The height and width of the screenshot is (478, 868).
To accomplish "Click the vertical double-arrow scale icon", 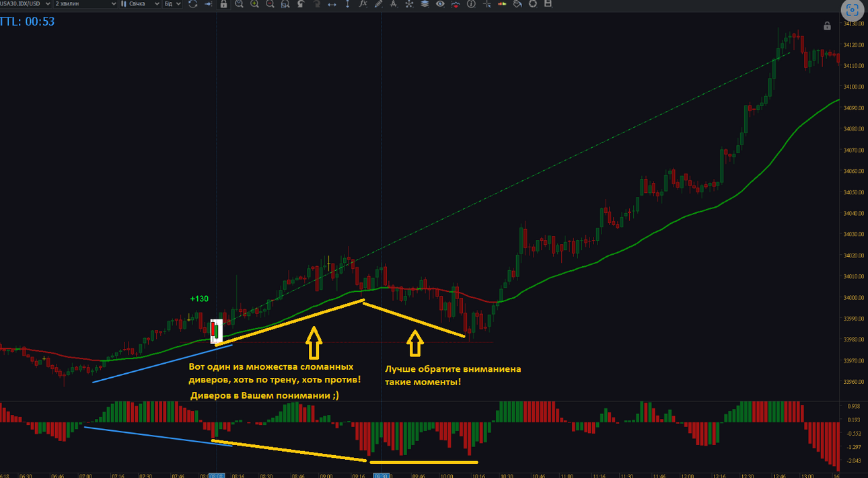I will pyautogui.click(x=347, y=4).
